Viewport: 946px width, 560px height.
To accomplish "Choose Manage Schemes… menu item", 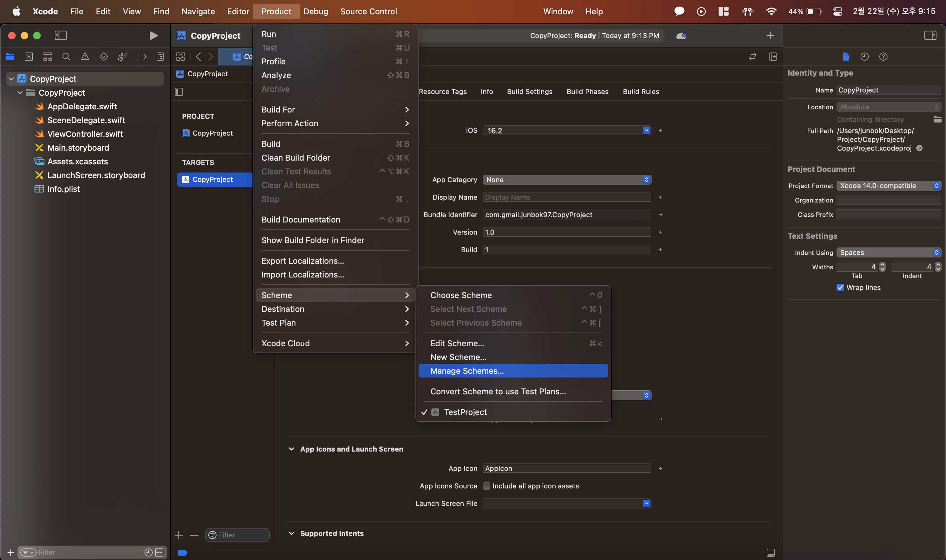I will tap(467, 371).
